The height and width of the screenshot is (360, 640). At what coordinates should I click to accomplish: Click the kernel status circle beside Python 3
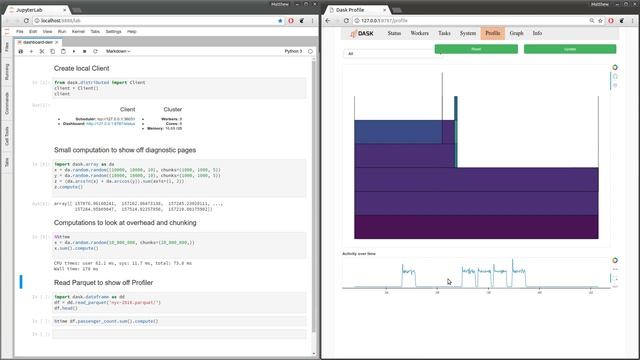click(311, 51)
